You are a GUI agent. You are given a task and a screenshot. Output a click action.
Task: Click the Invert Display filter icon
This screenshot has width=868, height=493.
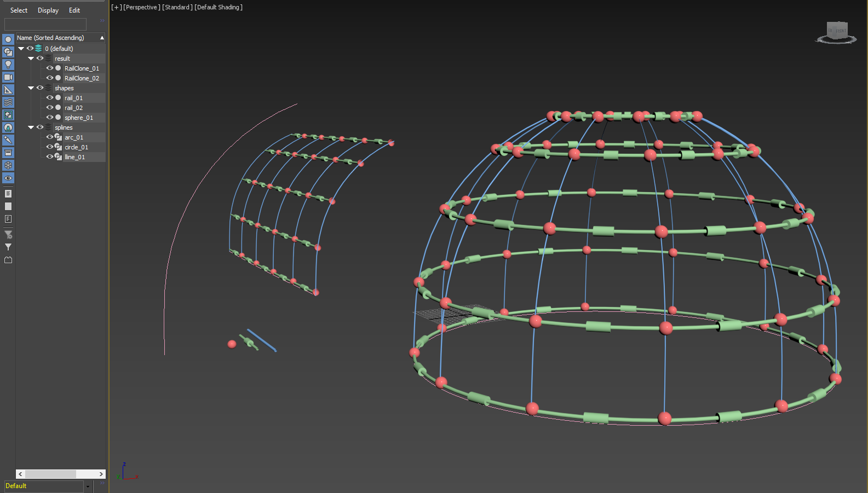pos(8,219)
